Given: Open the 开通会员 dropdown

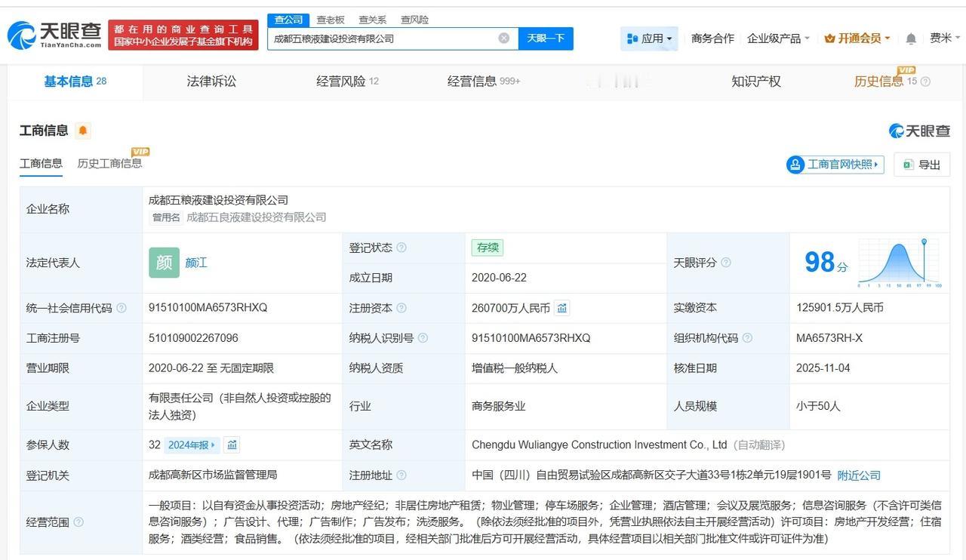Looking at the screenshot, I should (x=857, y=38).
